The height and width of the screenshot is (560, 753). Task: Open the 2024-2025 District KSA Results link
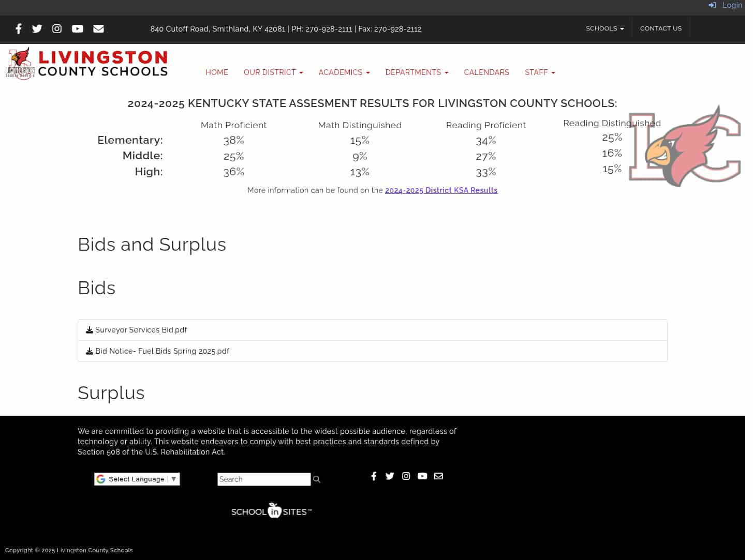(441, 190)
